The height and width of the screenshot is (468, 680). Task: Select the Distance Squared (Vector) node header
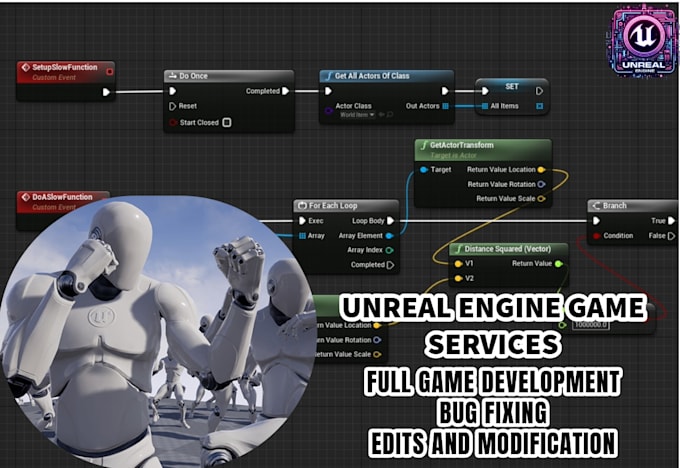pos(508,249)
